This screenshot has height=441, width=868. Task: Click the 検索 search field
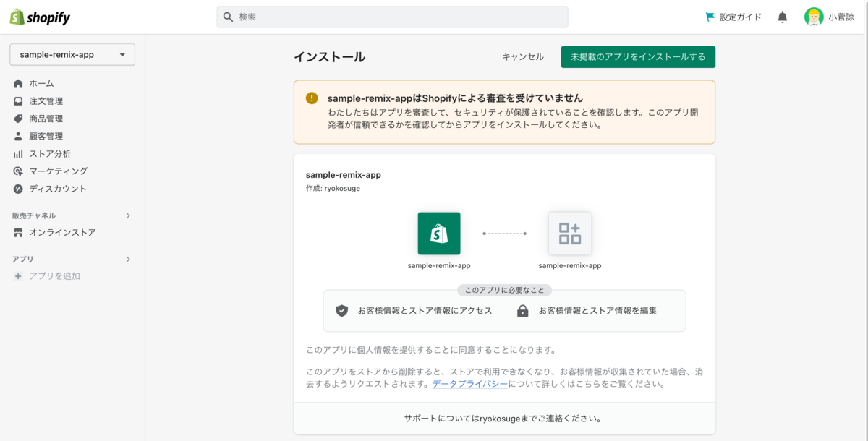[392, 17]
